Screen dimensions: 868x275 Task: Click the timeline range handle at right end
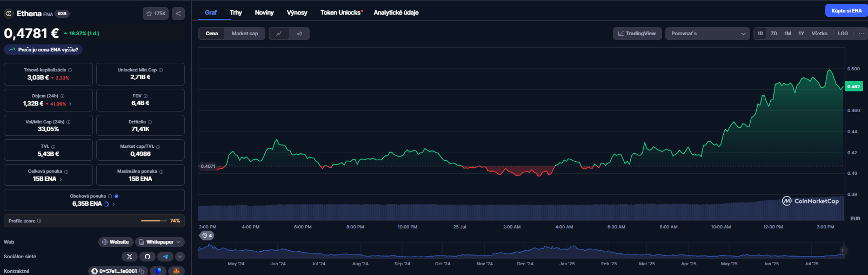click(843, 251)
